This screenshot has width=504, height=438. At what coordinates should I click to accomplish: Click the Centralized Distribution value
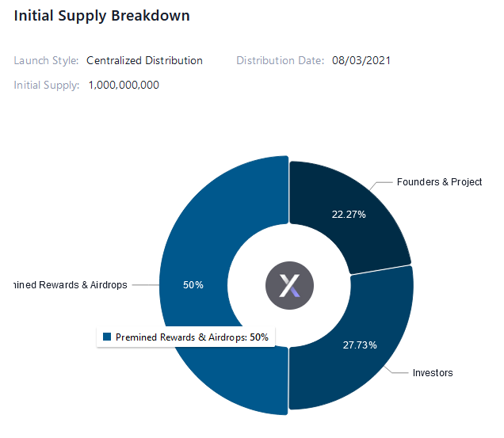(144, 60)
